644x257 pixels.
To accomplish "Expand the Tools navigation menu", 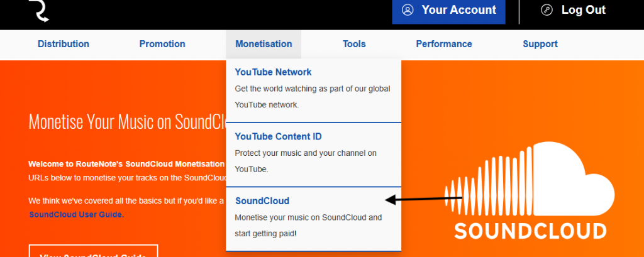I will coord(354,44).
